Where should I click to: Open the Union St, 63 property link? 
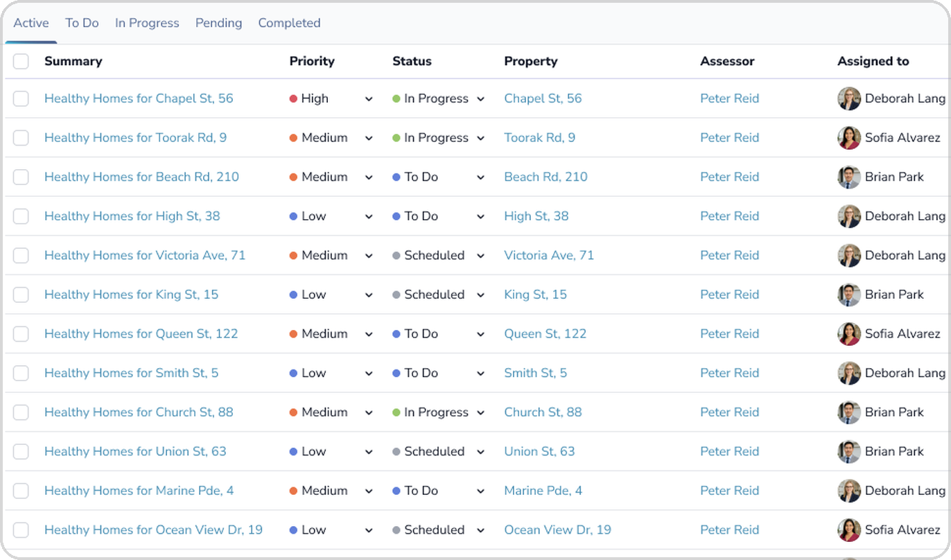pyautogui.click(x=539, y=451)
